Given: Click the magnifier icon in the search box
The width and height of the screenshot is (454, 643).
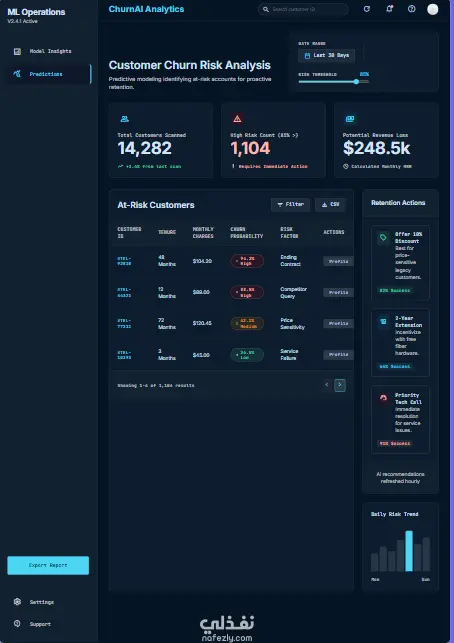Looking at the screenshot, I should [x=266, y=9].
